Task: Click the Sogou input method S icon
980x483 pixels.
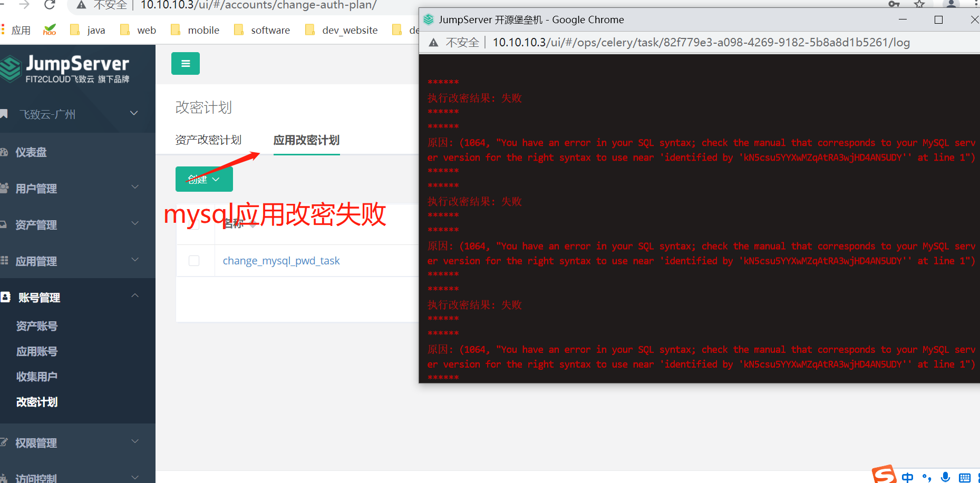Action: click(884, 475)
